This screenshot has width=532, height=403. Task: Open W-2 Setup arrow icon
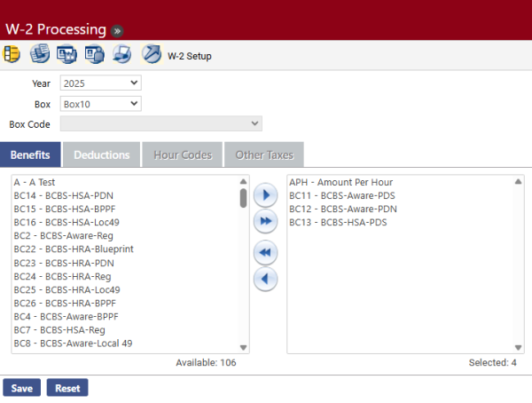151,54
